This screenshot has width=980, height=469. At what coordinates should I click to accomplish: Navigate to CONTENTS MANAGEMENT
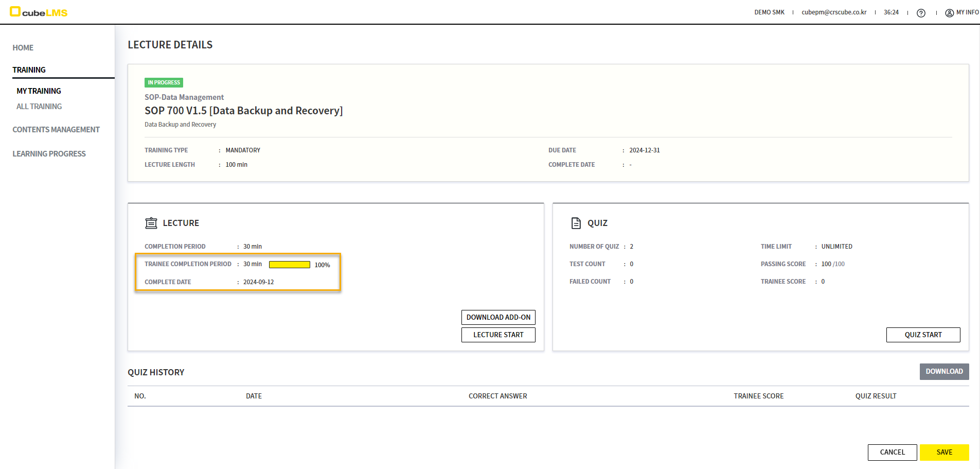pyautogui.click(x=56, y=130)
